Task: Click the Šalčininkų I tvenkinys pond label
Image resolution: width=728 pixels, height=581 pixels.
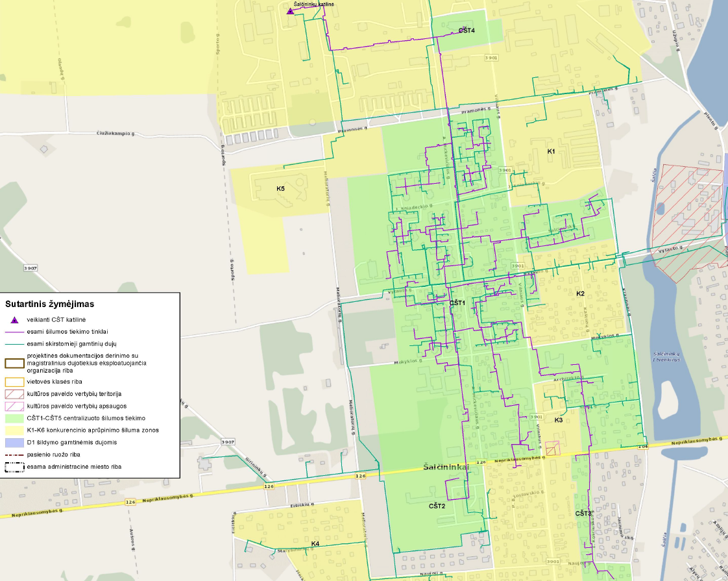Action: click(x=666, y=356)
